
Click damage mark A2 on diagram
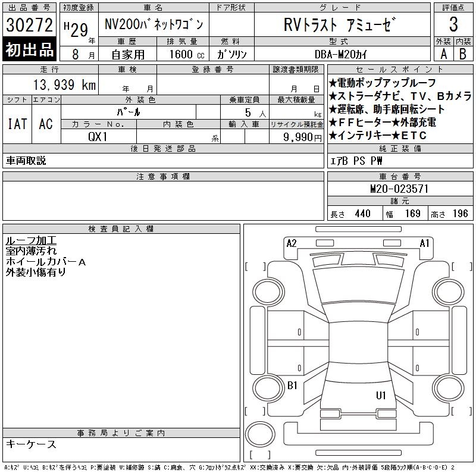292,243
